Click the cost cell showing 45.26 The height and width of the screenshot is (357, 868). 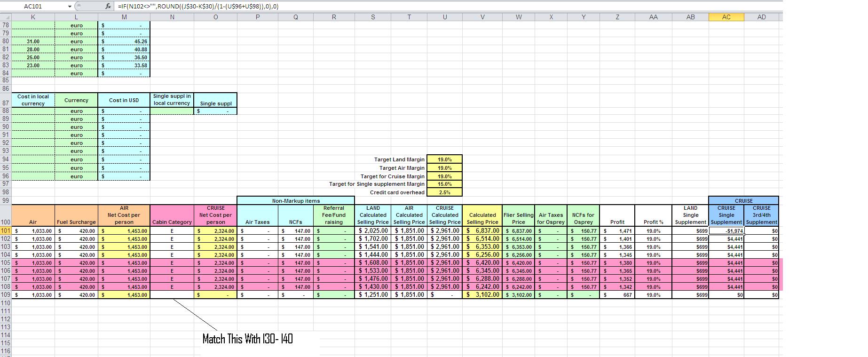pos(124,41)
